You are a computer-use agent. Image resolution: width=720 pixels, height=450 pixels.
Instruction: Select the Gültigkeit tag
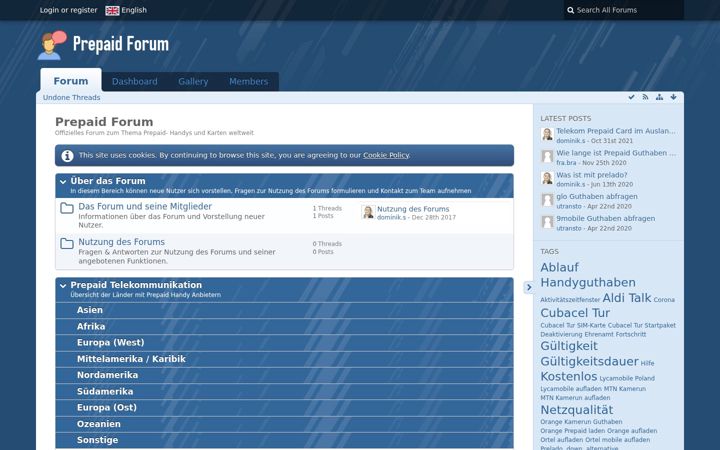[569, 346]
